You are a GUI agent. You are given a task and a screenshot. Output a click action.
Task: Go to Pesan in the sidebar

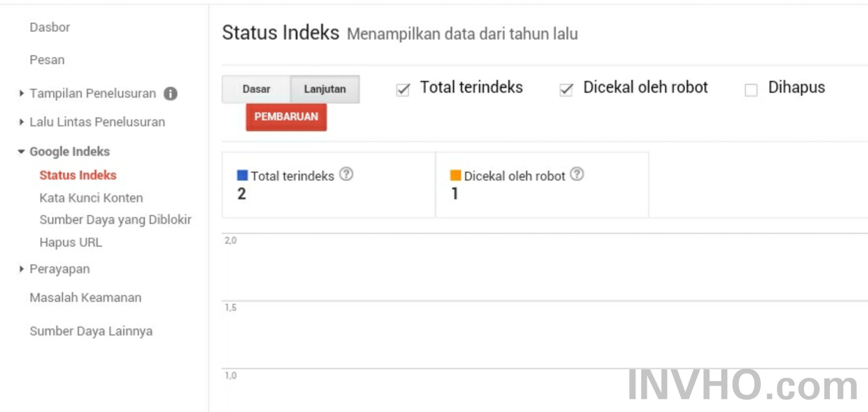47,60
